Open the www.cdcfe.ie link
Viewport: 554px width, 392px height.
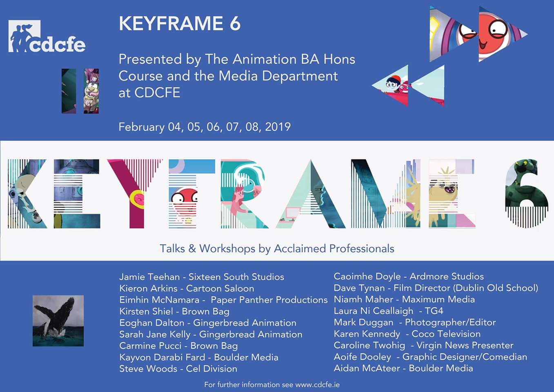click(x=317, y=385)
